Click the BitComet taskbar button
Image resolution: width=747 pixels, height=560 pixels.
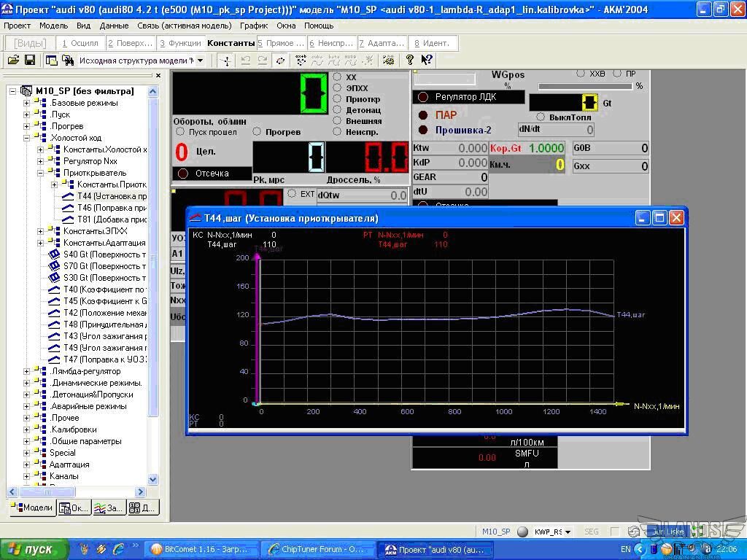[201, 549]
